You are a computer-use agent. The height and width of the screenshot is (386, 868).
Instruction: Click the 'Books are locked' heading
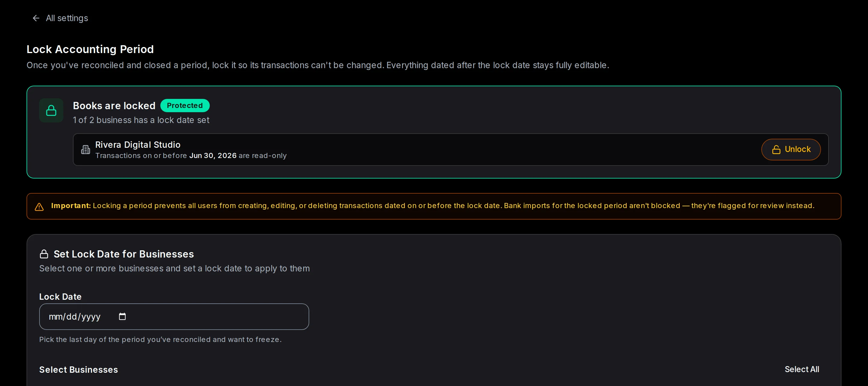(114, 106)
